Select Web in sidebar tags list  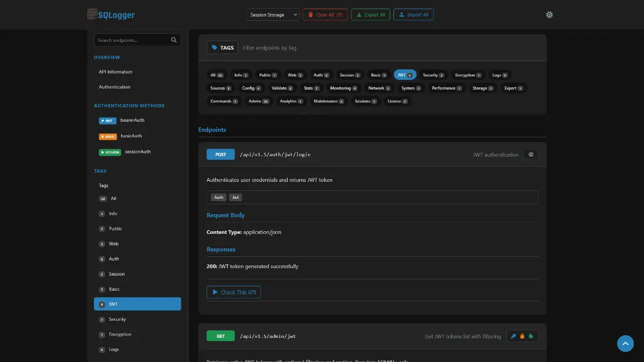click(x=137, y=243)
